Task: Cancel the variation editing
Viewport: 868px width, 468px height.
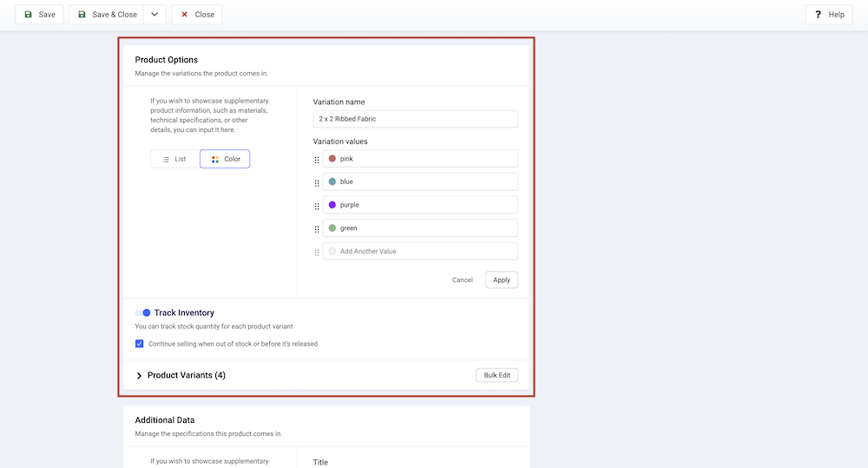Action: coord(463,280)
